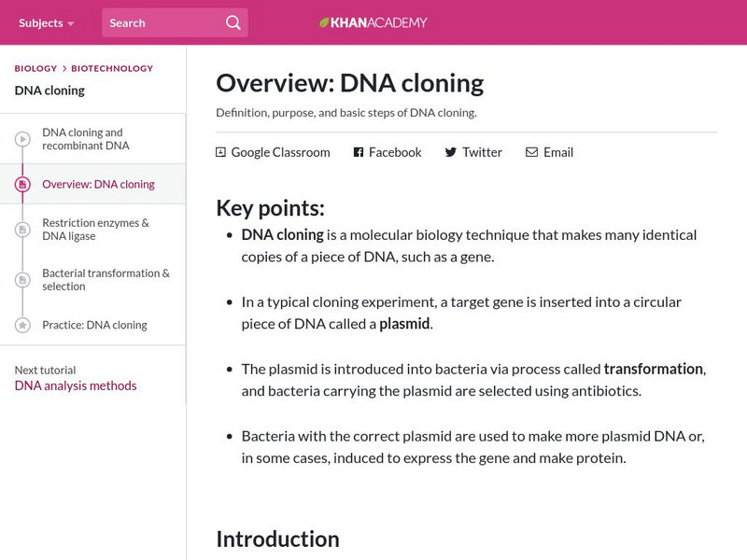Click article icon beside Bacterial transformation & selection
747x560 pixels.
coord(22,280)
